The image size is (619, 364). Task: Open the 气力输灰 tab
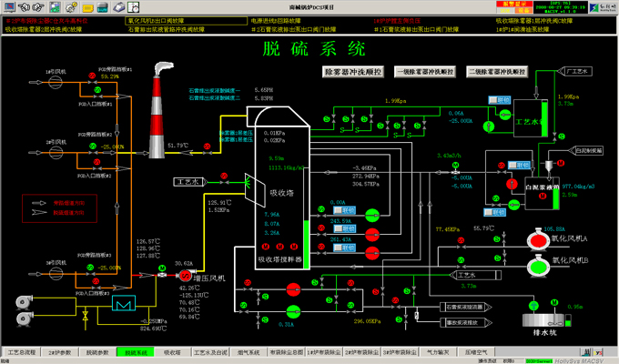[x=438, y=352]
